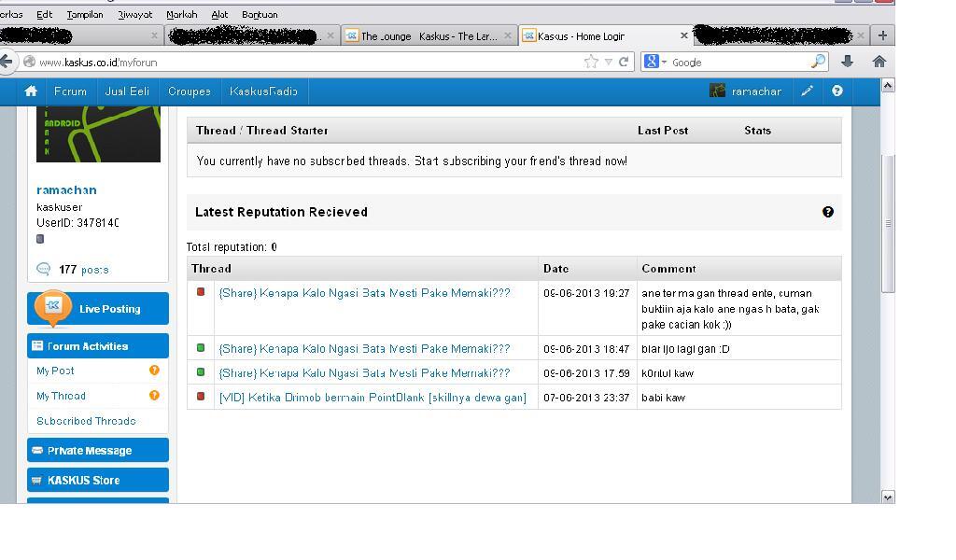Click the orange help icon next to My Post
Viewport: 956px width, 560px height.
[x=154, y=370]
